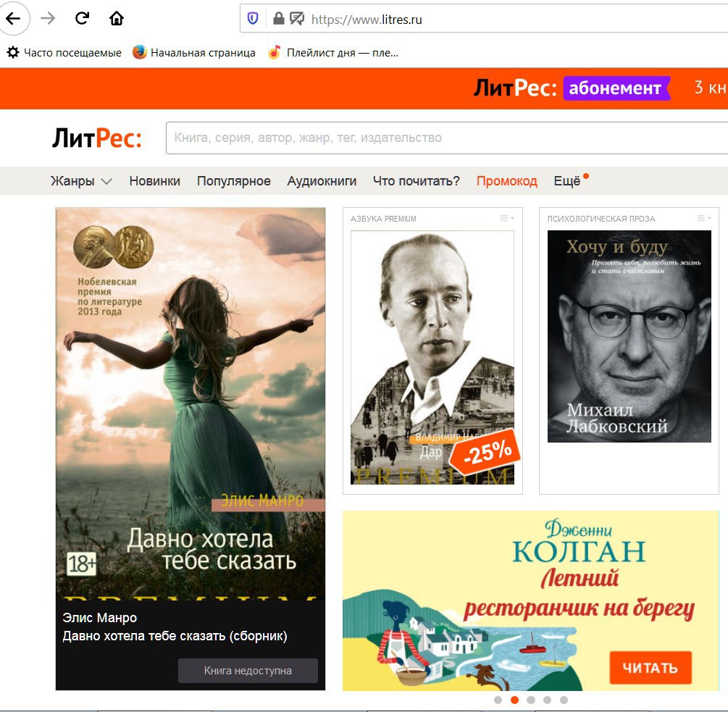Click the browser Back arrow button

click(x=13, y=19)
